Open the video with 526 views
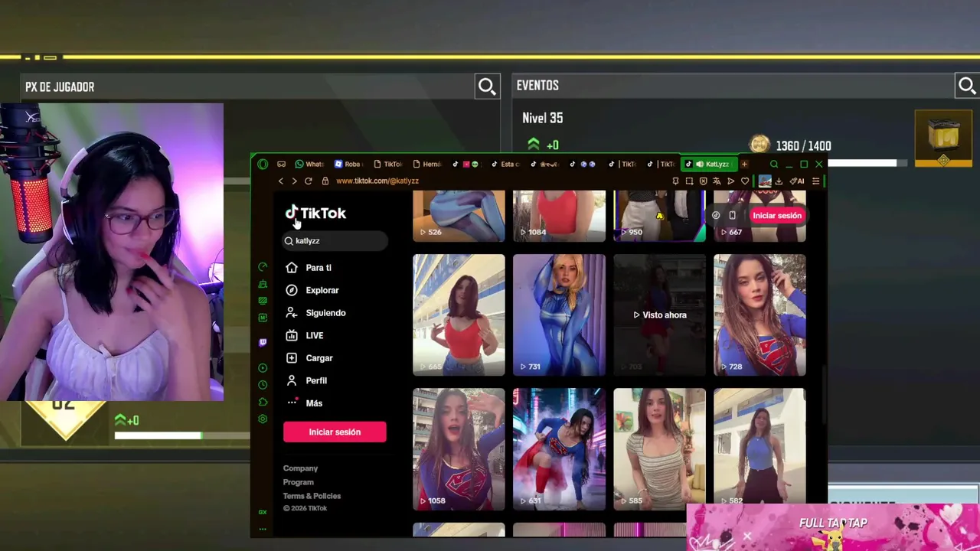Viewport: 980px width, 551px height. point(459,216)
